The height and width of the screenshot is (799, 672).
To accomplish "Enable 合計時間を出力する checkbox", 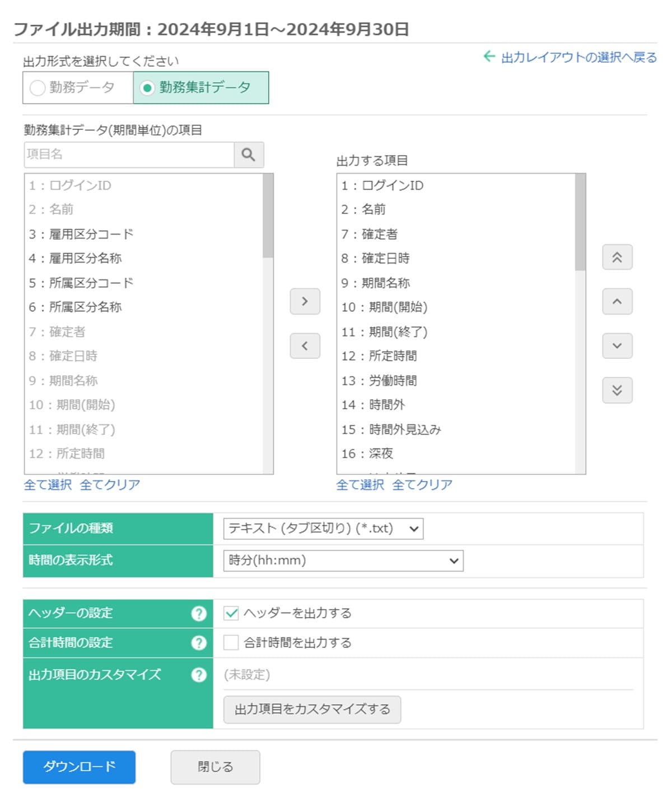I will 231,643.
